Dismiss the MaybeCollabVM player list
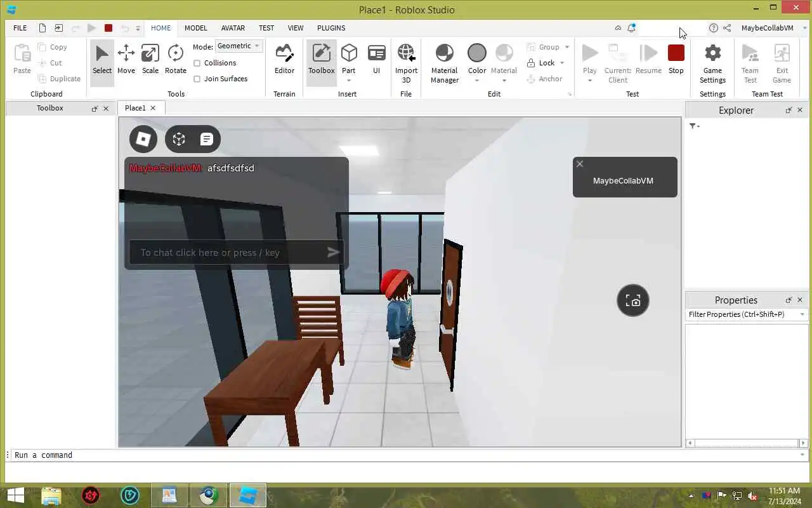The image size is (812, 508). tap(580, 164)
